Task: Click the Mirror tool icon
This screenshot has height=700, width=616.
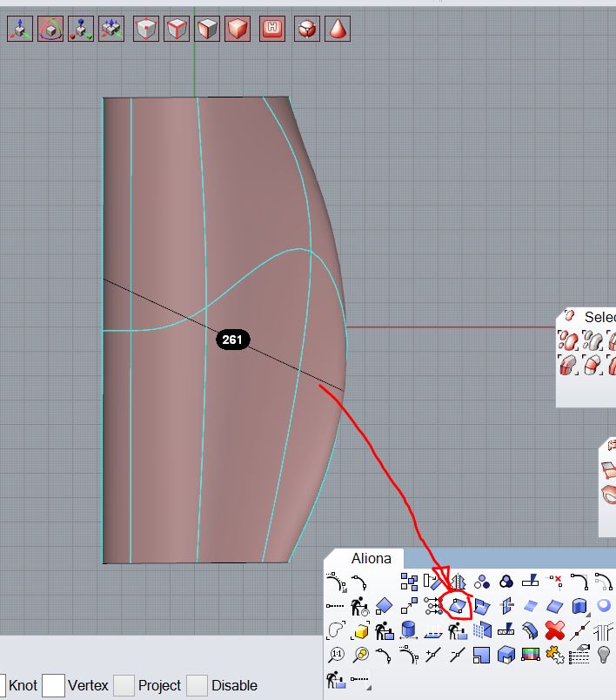Action: [x=457, y=582]
